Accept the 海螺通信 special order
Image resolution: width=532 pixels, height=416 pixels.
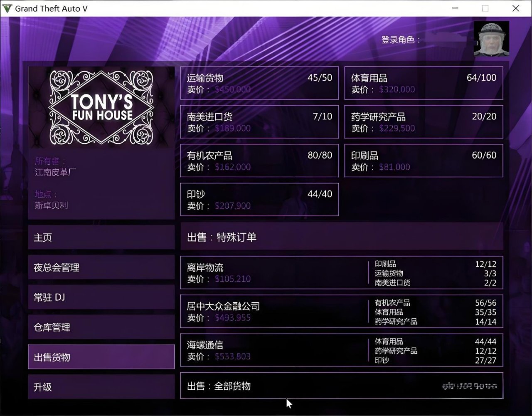pos(342,350)
